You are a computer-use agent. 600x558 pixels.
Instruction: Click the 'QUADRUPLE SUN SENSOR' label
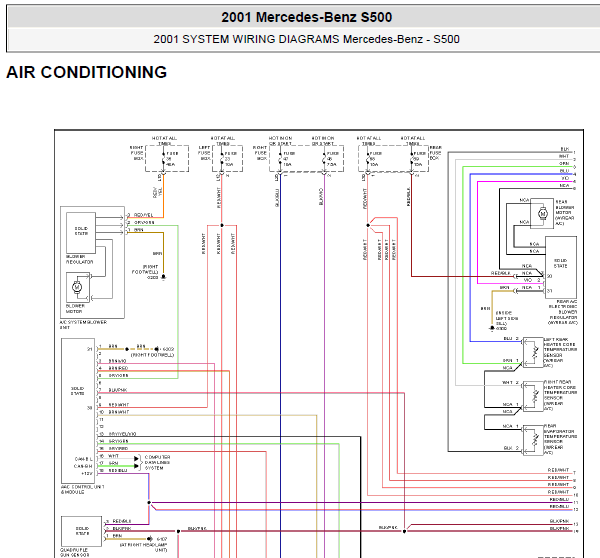point(74,552)
